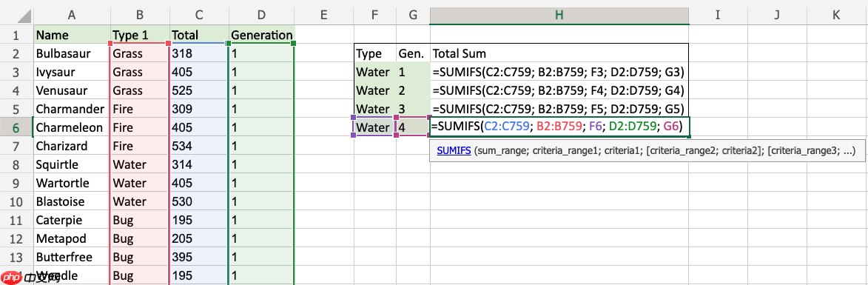Select the Water cell next to Squirtle
Viewport: 868px width, 285px height.
coord(140,165)
